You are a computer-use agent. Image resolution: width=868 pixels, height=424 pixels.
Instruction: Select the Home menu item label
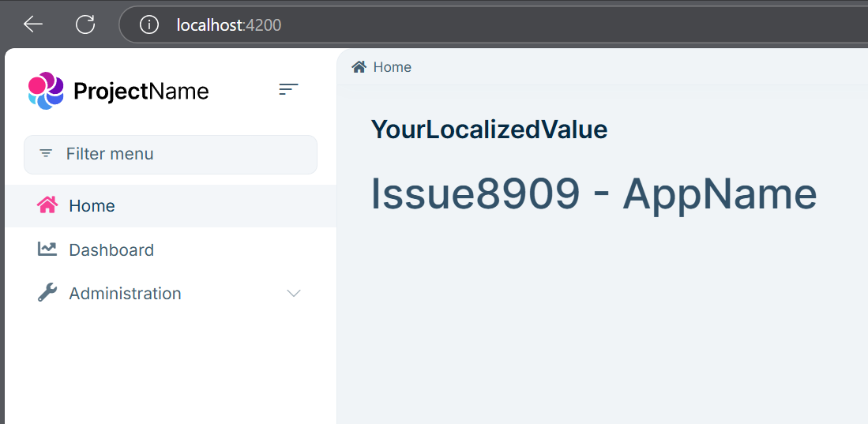coord(92,206)
